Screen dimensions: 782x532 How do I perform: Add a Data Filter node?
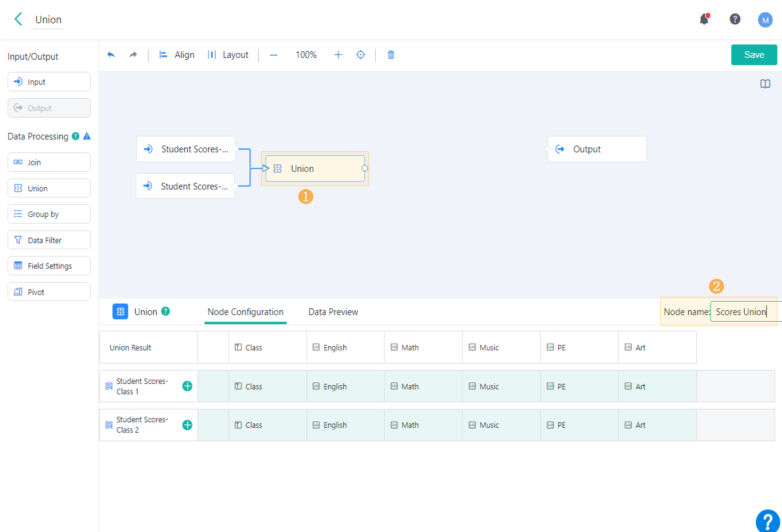[x=49, y=240]
